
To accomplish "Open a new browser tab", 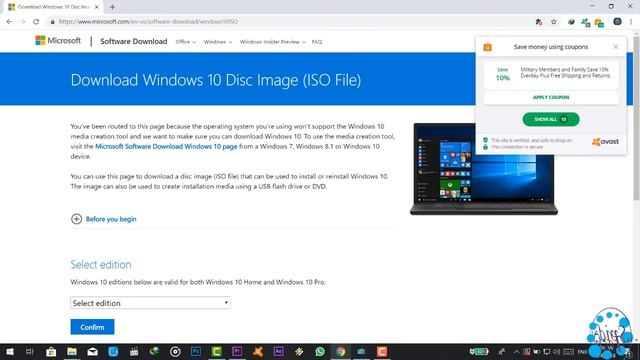I will (x=112, y=7).
